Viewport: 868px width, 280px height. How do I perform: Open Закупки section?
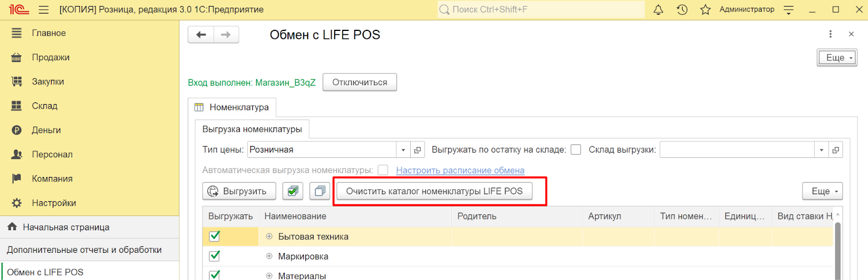[48, 82]
